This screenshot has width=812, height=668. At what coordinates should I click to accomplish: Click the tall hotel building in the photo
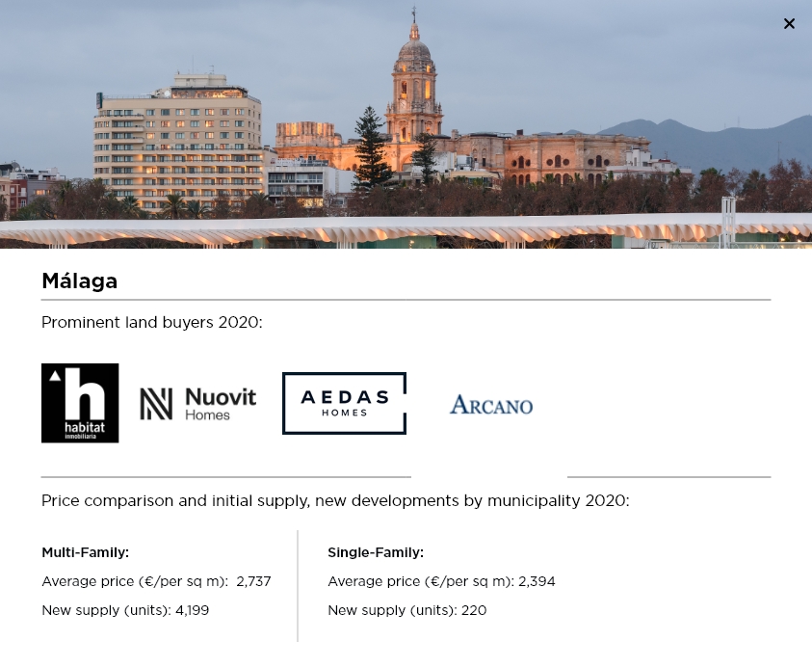[178, 140]
